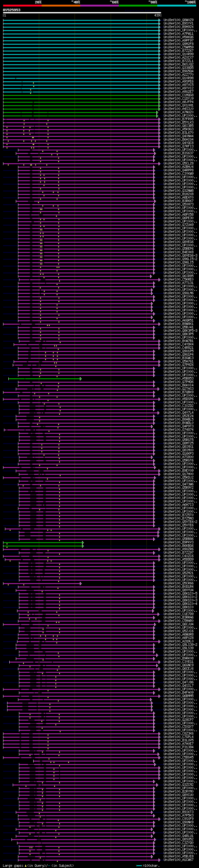Select the UniRef100_A5AKQ6 label
This screenshot has height=868, width=199.
pyautogui.click(x=179, y=37)
